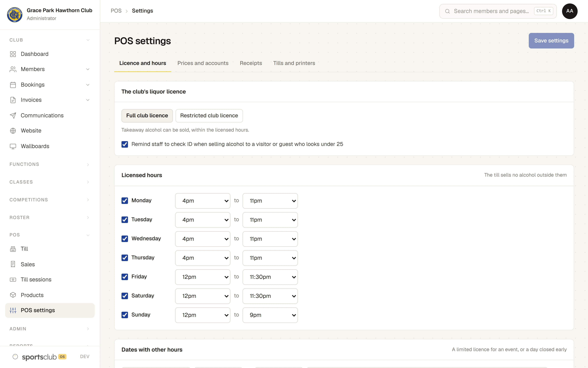588x368 pixels.
Task: Untick the check ID reminder checkbox
Action: click(x=125, y=144)
